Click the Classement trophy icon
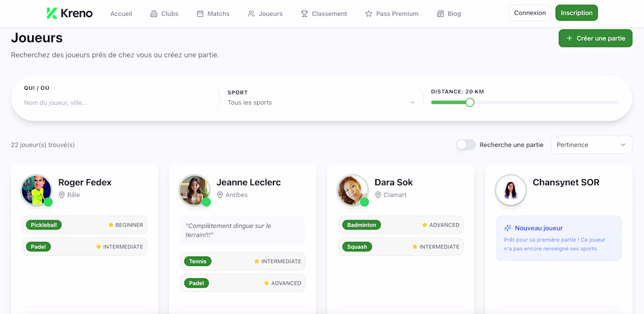This screenshot has width=644, height=314. coord(304,13)
